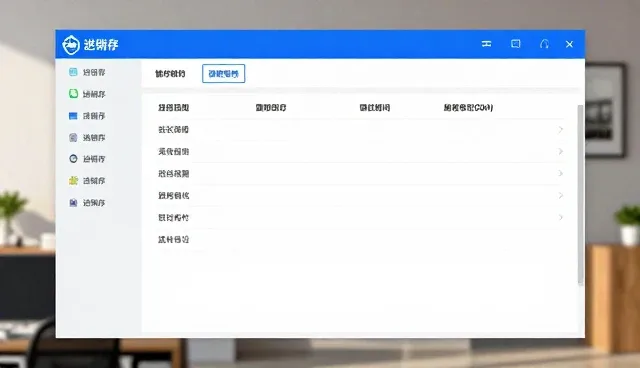Expand the third list row's chevron
Viewport: 640px width, 368px height.
point(561,173)
